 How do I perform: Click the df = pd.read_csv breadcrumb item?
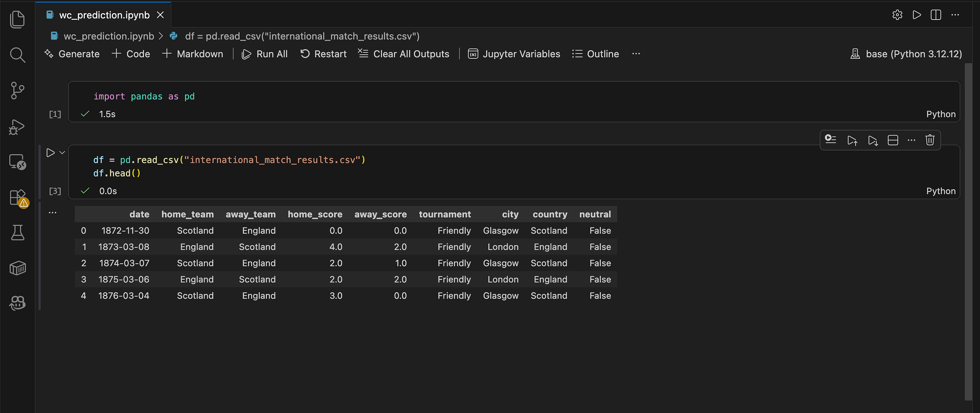(x=302, y=36)
